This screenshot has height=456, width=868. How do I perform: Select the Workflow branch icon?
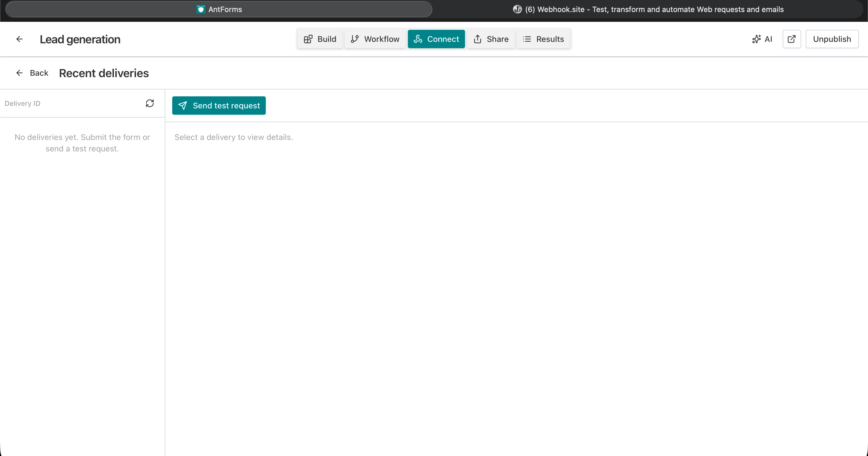(x=355, y=39)
